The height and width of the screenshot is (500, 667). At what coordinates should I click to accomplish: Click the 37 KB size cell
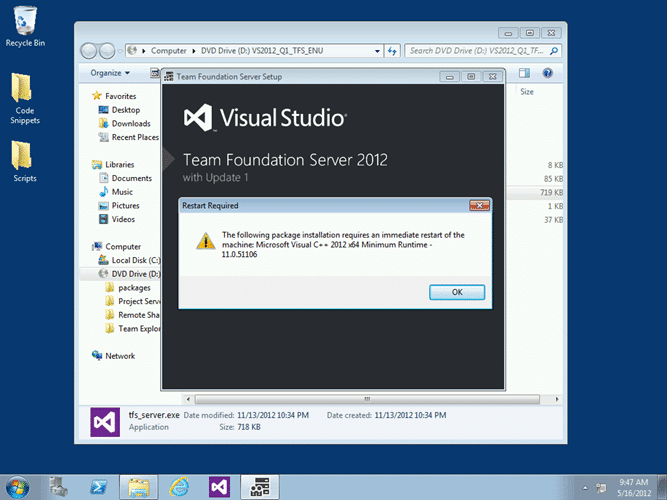553,220
